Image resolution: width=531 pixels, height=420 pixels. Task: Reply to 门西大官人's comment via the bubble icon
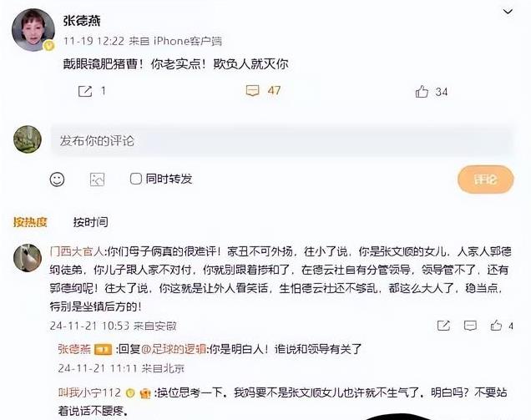coord(470,326)
